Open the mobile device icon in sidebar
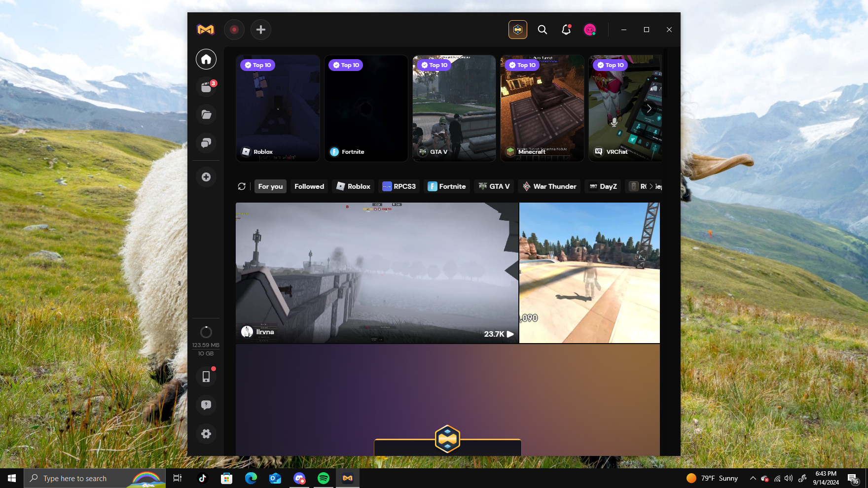 pyautogui.click(x=206, y=377)
